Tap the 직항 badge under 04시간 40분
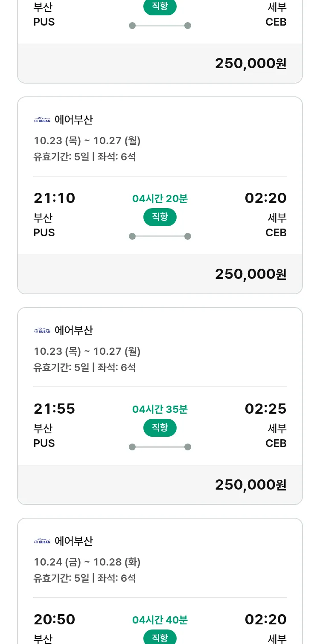This screenshot has width=320, height=644. pyautogui.click(x=160, y=638)
